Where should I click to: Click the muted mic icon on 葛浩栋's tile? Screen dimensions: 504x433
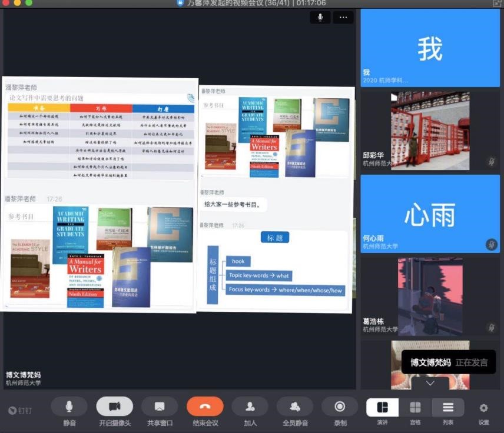[490, 327]
